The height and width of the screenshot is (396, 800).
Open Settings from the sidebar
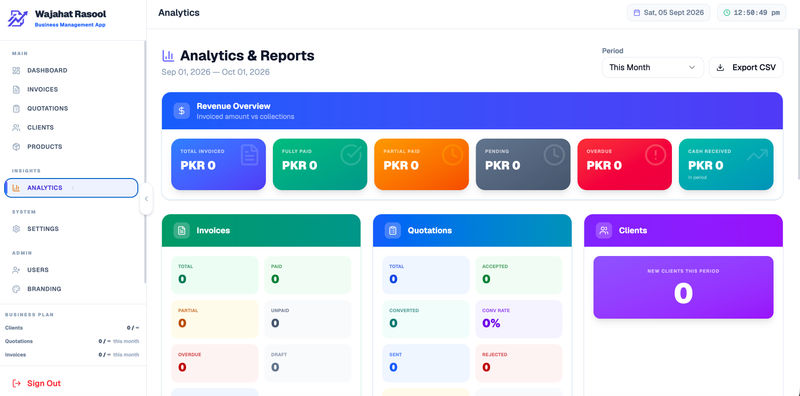(71, 229)
